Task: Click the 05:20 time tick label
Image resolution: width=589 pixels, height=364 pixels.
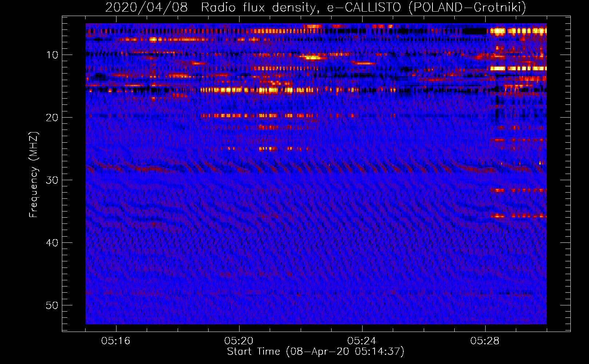Action: point(239,341)
